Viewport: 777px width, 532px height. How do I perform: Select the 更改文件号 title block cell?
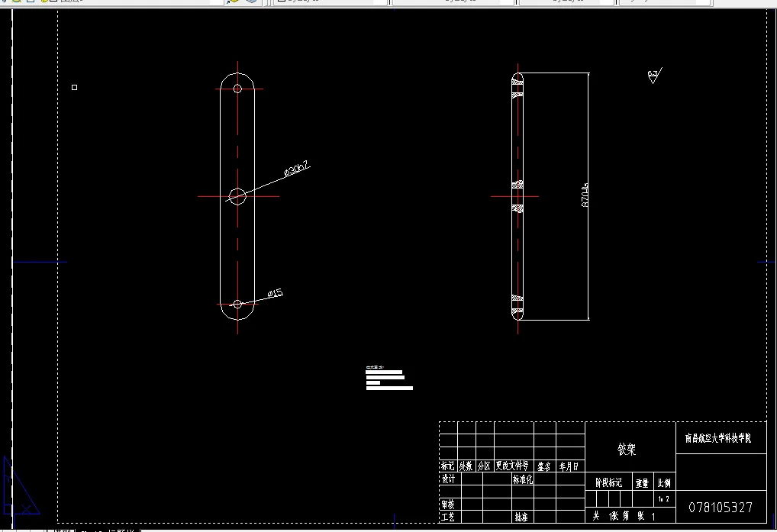click(512, 466)
